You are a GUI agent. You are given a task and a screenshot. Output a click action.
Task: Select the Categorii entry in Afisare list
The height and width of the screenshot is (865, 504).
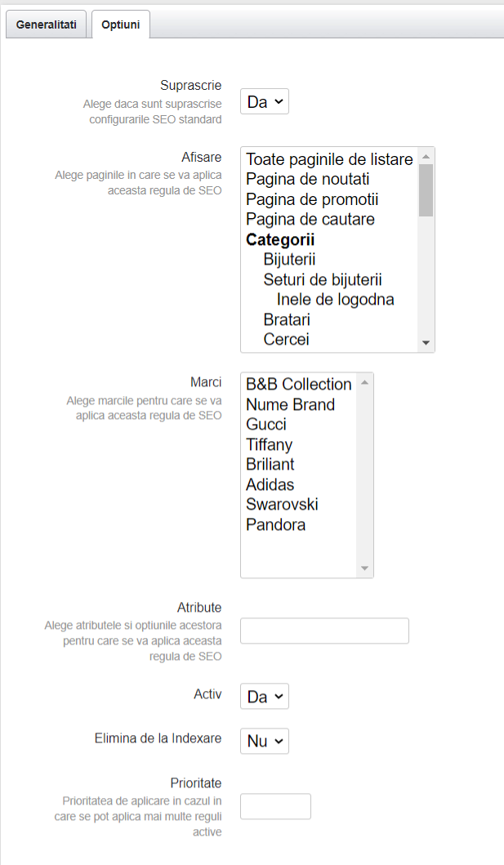point(279,239)
